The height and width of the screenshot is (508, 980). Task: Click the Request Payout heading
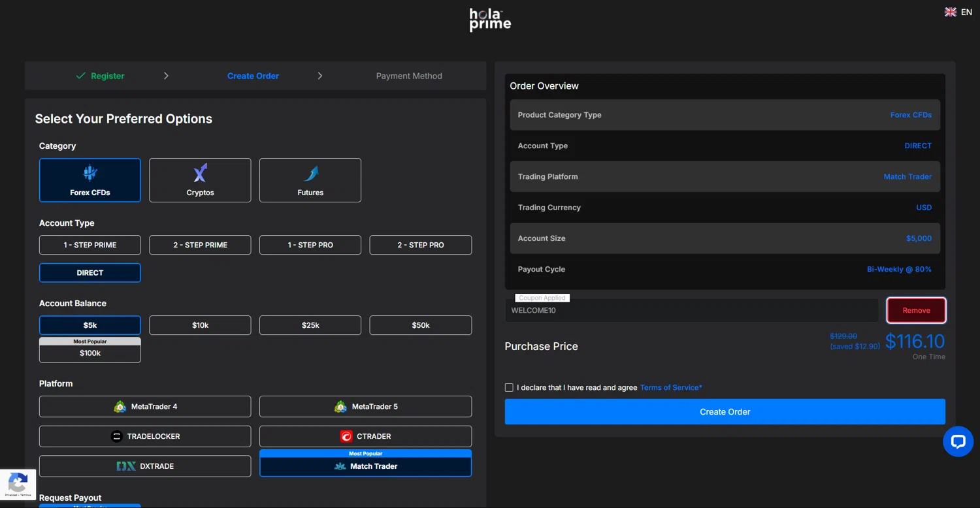coord(70,498)
